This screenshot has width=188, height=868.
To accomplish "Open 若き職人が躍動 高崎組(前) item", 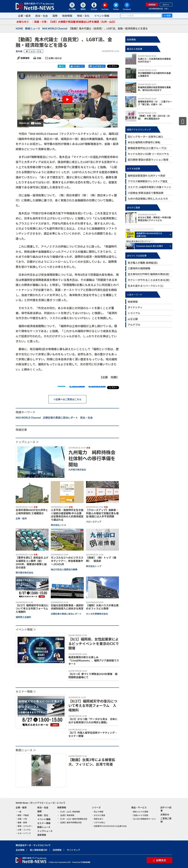I will [x=142, y=262].
